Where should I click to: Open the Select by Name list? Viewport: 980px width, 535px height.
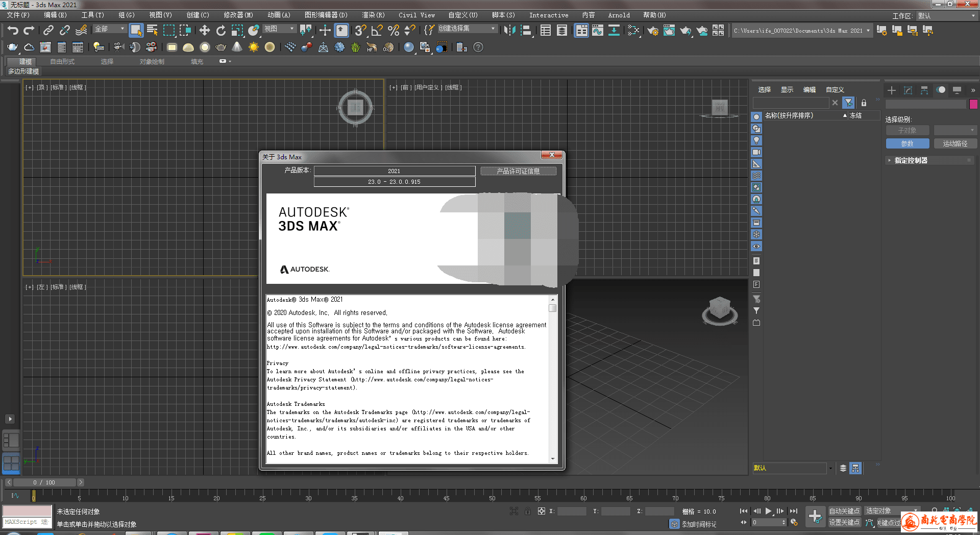tap(152, 31)
